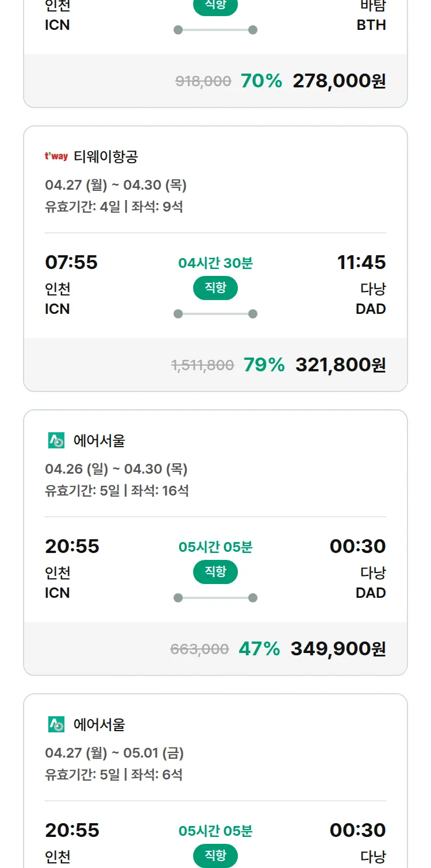Click the 04.27 (월) ~ 04.30 (목) date range
Screen dimensions: 431x868
116,185
